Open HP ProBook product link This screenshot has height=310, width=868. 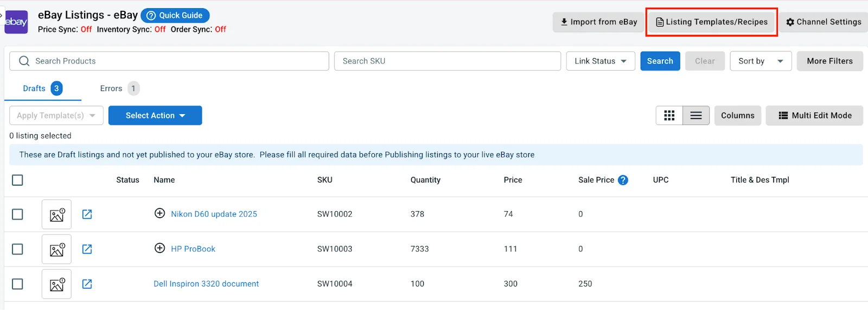(x=193, y=249)
